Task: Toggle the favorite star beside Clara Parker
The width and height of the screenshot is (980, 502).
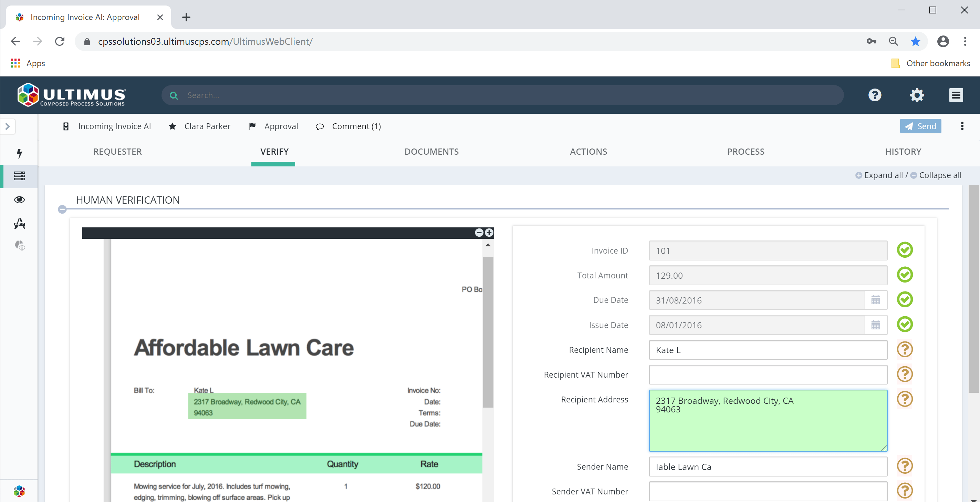Action: click(x=172, y=126)
